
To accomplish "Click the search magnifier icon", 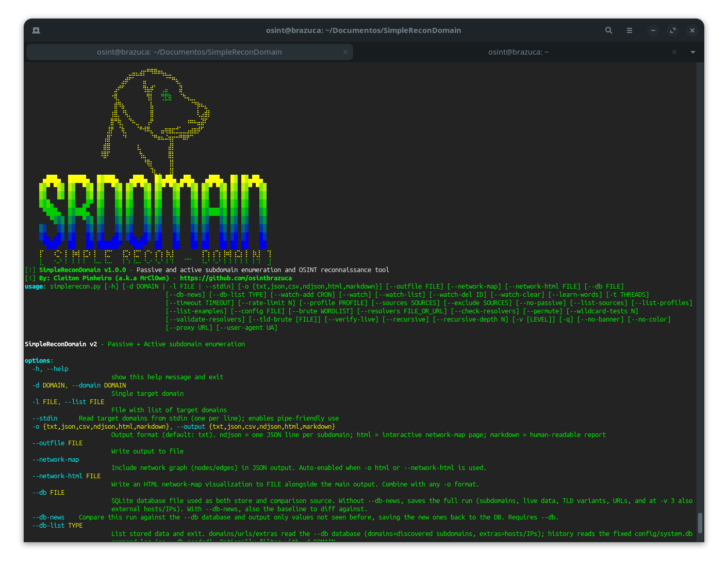I will (608, 30).
